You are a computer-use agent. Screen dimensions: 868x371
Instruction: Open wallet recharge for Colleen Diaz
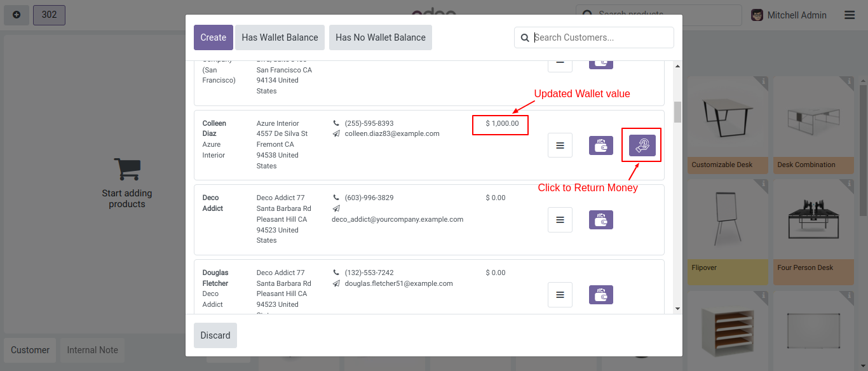click(600, 145)
